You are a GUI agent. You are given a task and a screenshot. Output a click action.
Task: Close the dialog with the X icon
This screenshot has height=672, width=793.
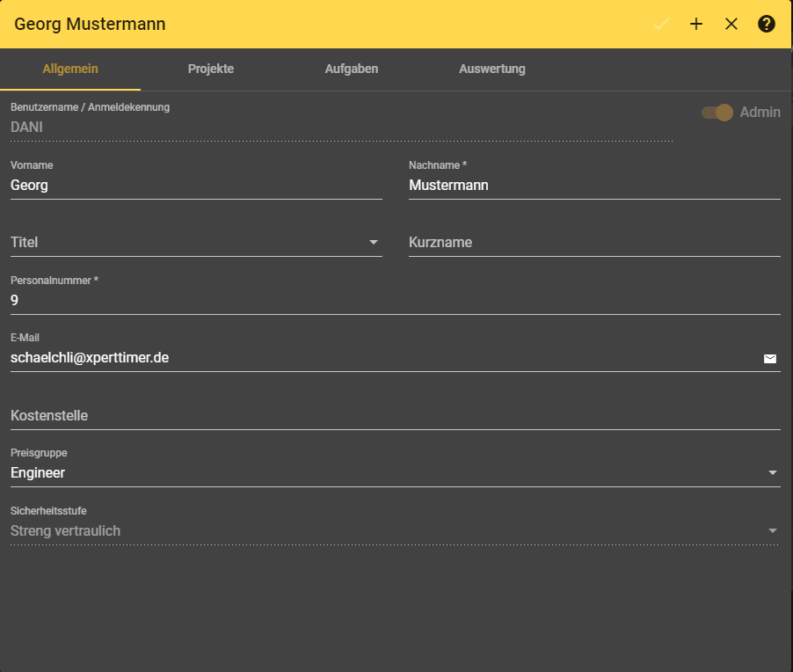(731, 24)
